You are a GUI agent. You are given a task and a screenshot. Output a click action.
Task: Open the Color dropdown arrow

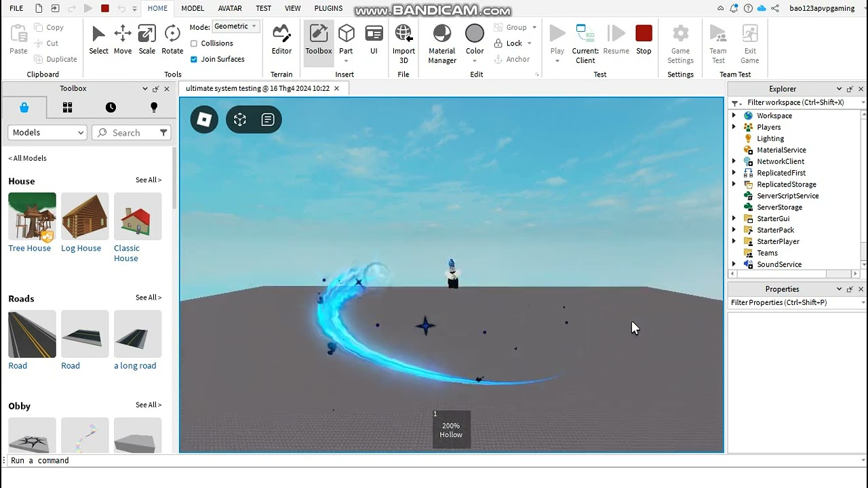point(475,61)
